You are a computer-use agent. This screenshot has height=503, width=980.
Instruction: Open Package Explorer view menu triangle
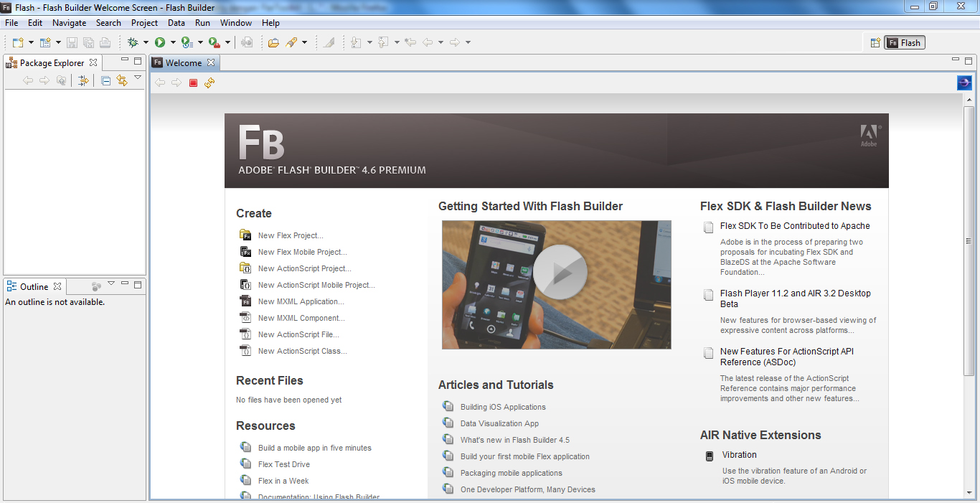point(138,77)
